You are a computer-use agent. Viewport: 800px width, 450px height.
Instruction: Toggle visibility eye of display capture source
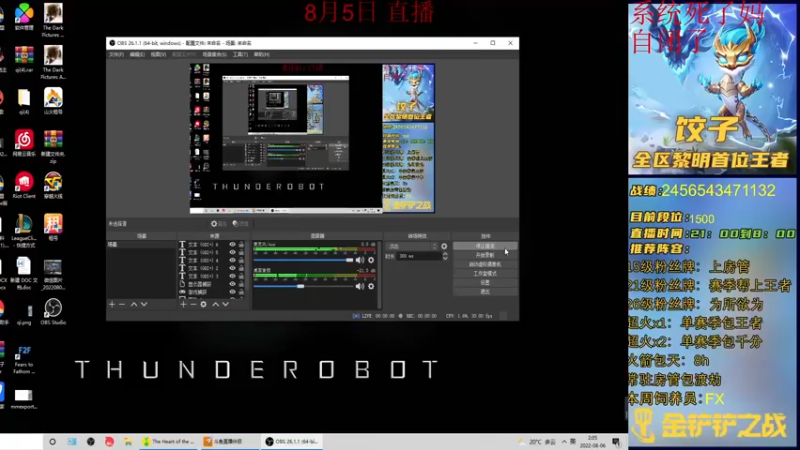click(x=233, y=284)
